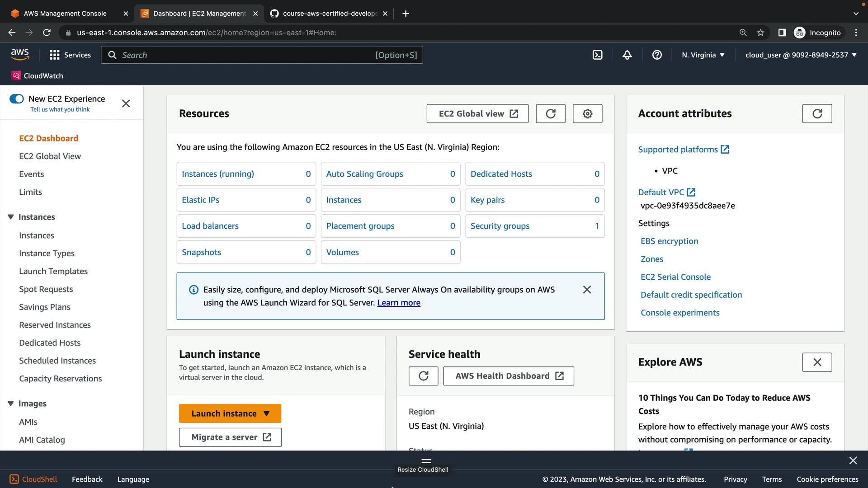The width and height of the screenshot is (868, 488).
Task: Open the N. Virginia region dropdown
Action: click(703, 55)
